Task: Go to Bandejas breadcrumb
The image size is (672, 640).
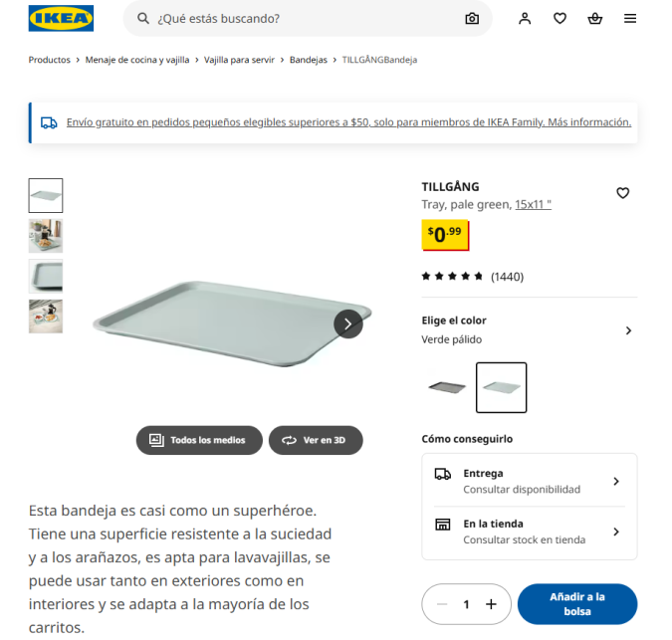Action: pos(309,60)
